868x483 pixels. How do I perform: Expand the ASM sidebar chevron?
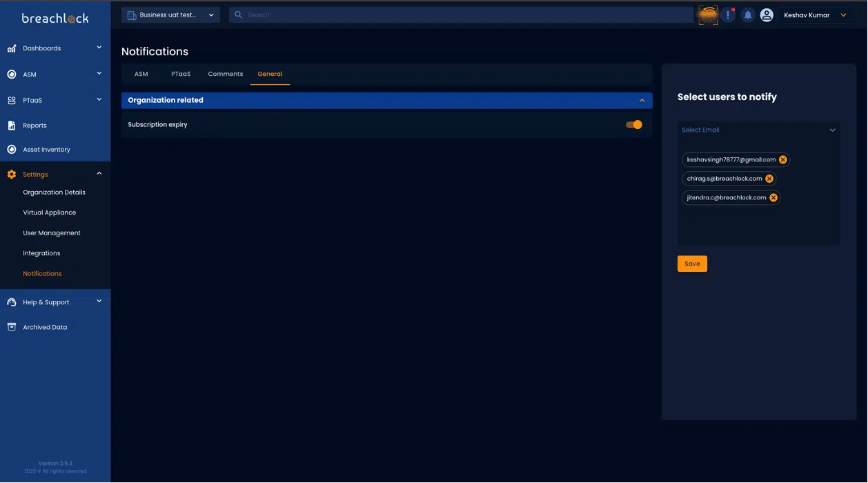99,73
